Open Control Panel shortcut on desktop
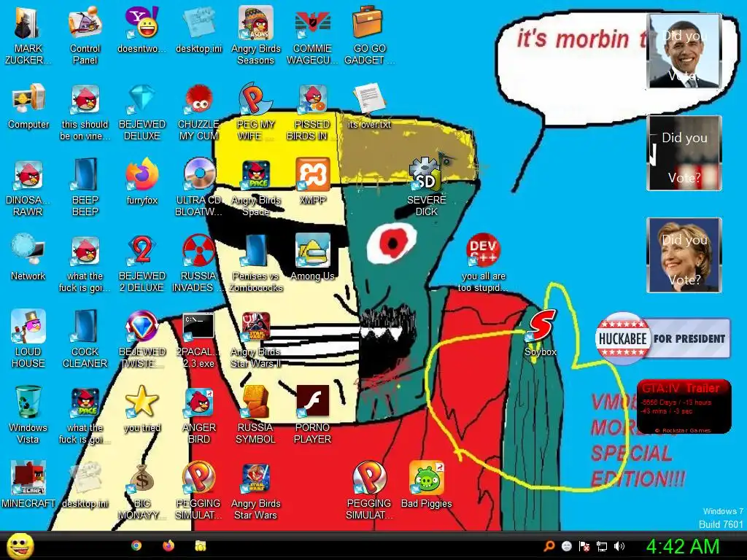Image resolution: width=747 pixels, height=560 pixels. (x=85, y=36)
